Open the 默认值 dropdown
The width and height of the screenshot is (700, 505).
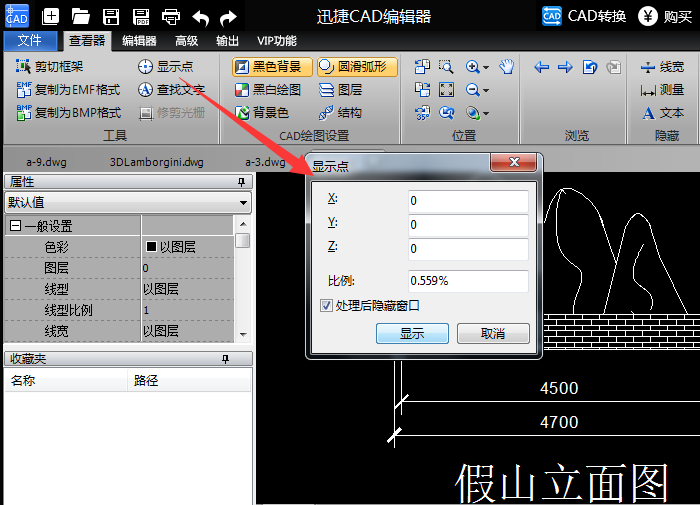pos(128,202)
